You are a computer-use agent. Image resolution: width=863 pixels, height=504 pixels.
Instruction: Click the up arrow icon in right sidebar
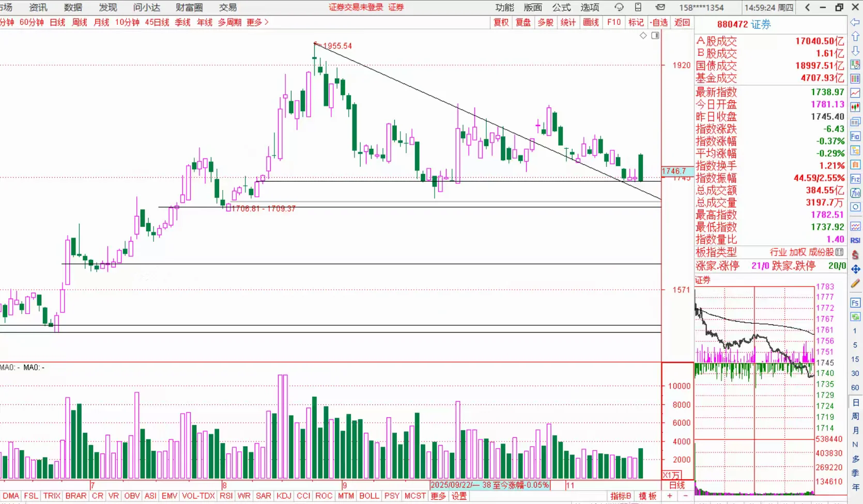[x=855, y=37]
